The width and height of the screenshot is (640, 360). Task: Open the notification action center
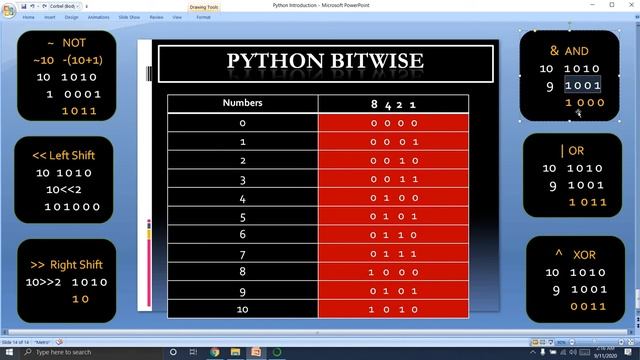pos(628,352)
